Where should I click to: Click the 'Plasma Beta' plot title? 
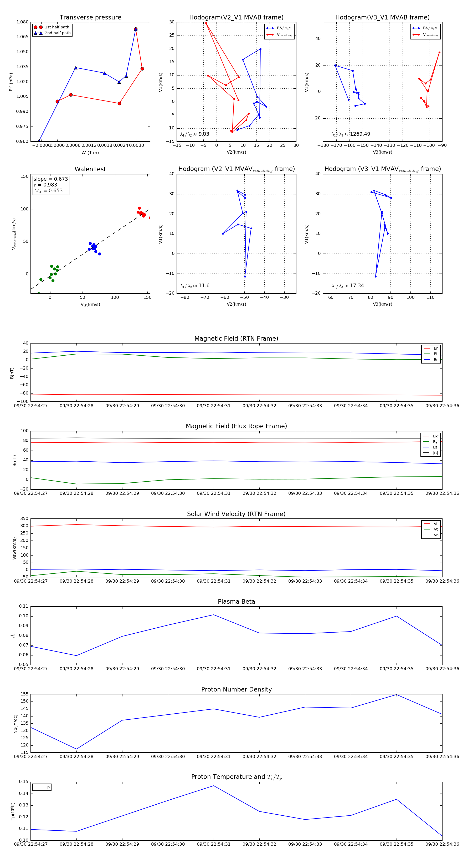coord(236,602)
